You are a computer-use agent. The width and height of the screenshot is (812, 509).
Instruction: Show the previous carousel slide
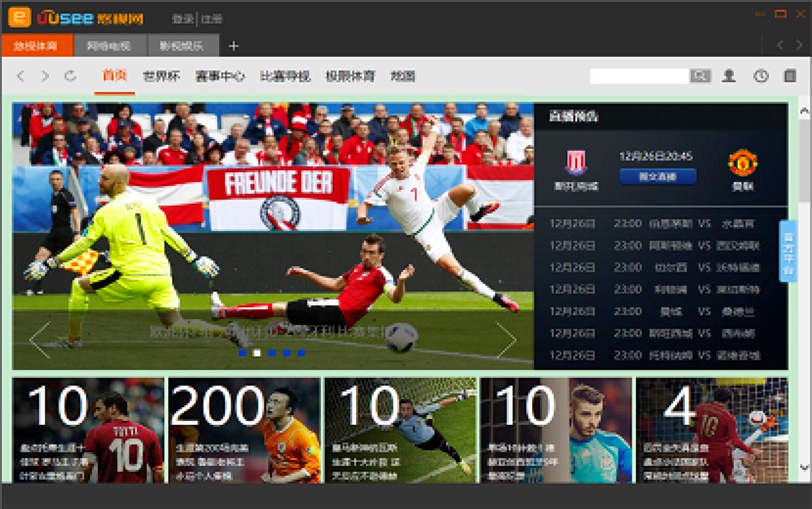click(x=39, y=340)
